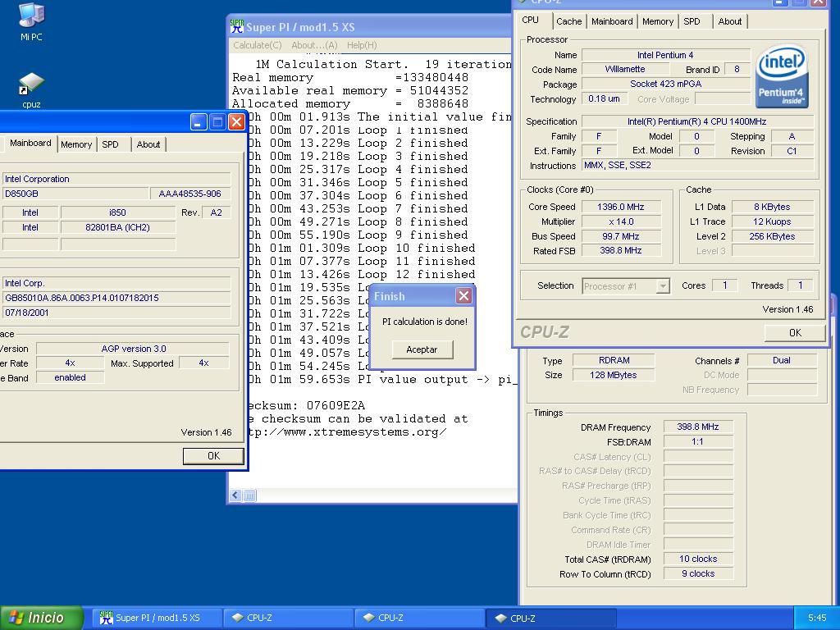Click the 'D850GB' mainboard model field

click(x=75, y=194)
